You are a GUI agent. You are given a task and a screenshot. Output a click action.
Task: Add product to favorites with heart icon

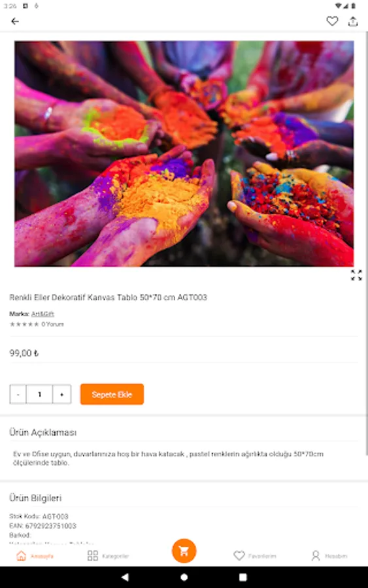pyautogui.click(x=332, y=22)
